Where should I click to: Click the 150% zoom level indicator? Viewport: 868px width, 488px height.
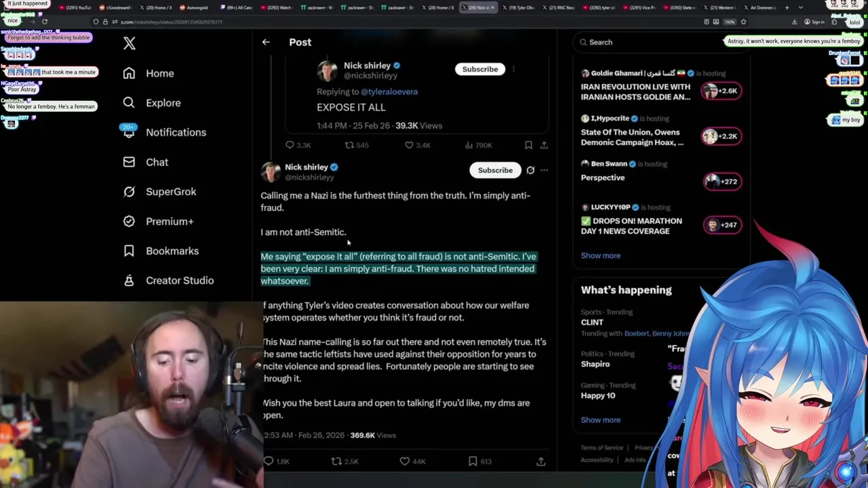click(x=730, y=22)
